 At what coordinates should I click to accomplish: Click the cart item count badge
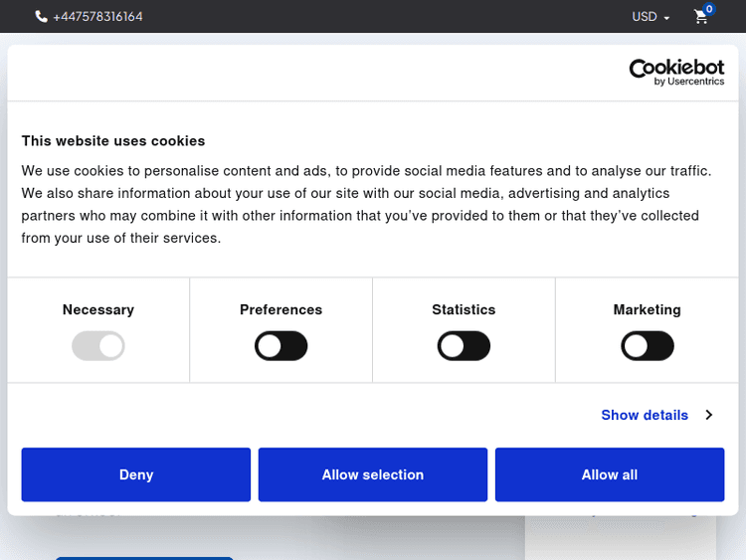tap(708, 9)
